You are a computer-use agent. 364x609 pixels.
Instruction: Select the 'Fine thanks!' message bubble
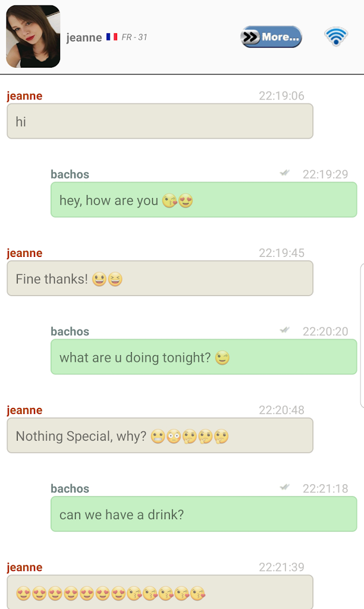coord(160,278)
